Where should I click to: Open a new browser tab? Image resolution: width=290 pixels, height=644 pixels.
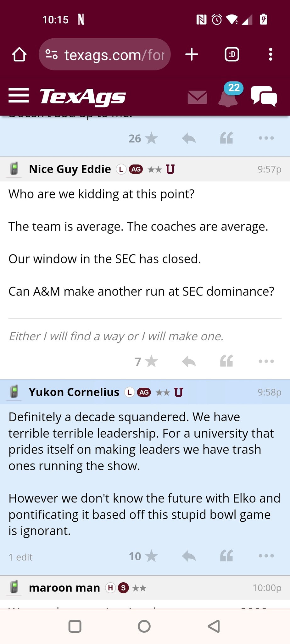(x=192, y=54)
